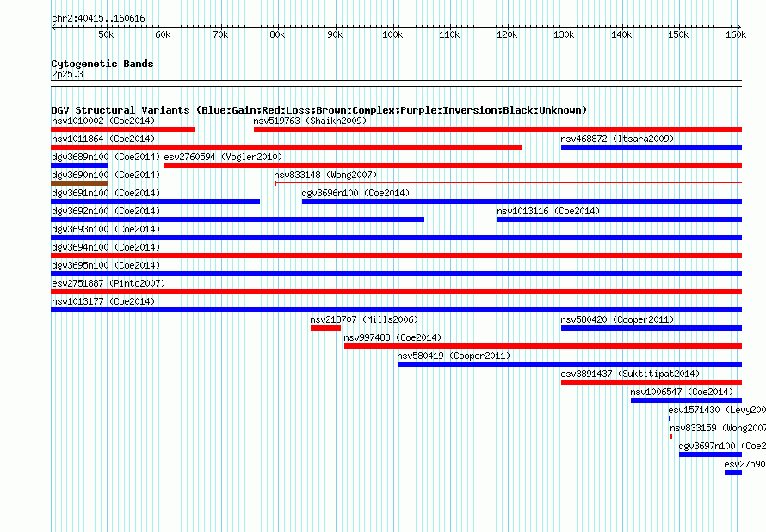Viewport: 766px width, 532px height.
Task: Select dgv3694n100 (Coe2014) label
Action: pos(106,247)
